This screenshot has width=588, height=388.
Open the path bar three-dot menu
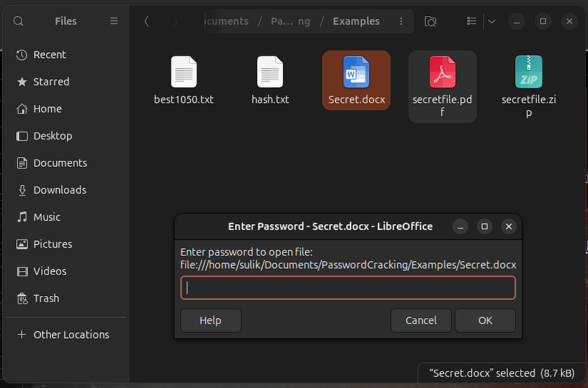coord(401,21)
